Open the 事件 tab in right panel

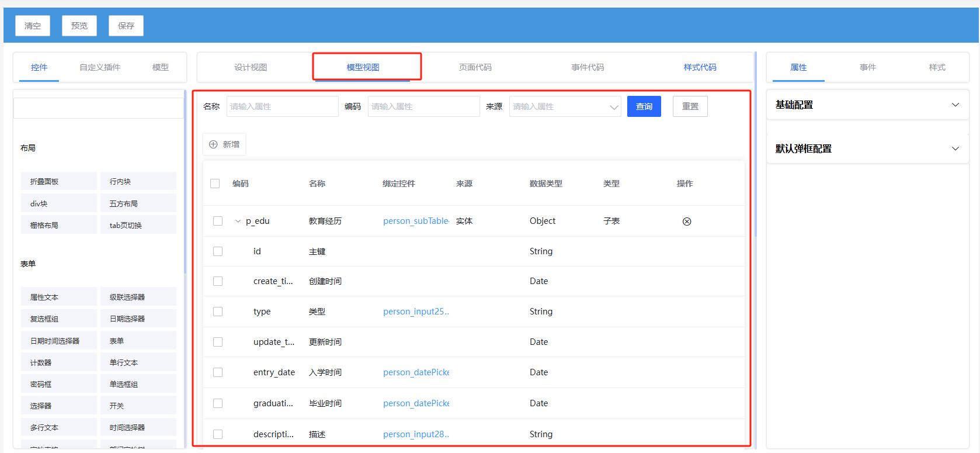(x=867, y=67)
